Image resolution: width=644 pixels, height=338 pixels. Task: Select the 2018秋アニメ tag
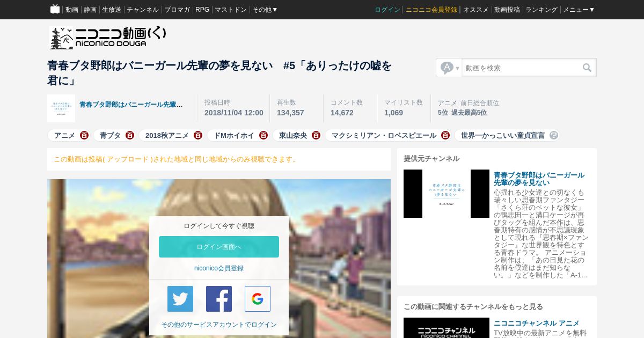coord(167,135)
